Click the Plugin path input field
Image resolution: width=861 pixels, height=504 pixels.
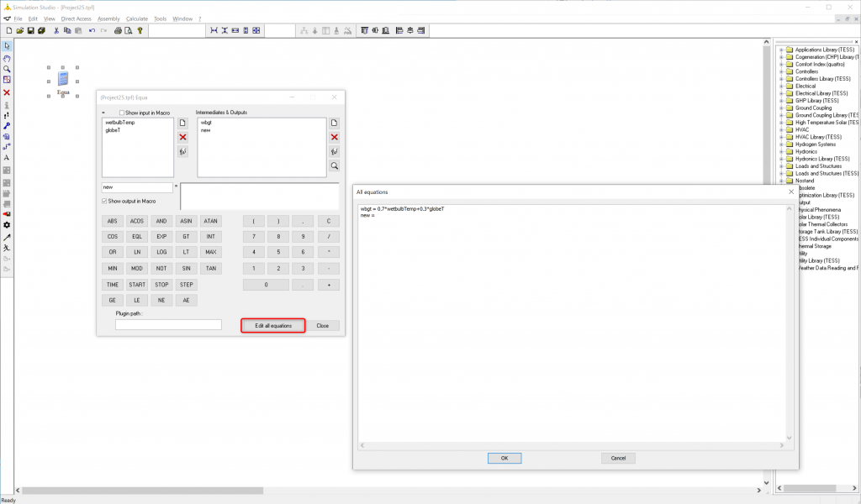pyautogui.click(x=168, y=325)
